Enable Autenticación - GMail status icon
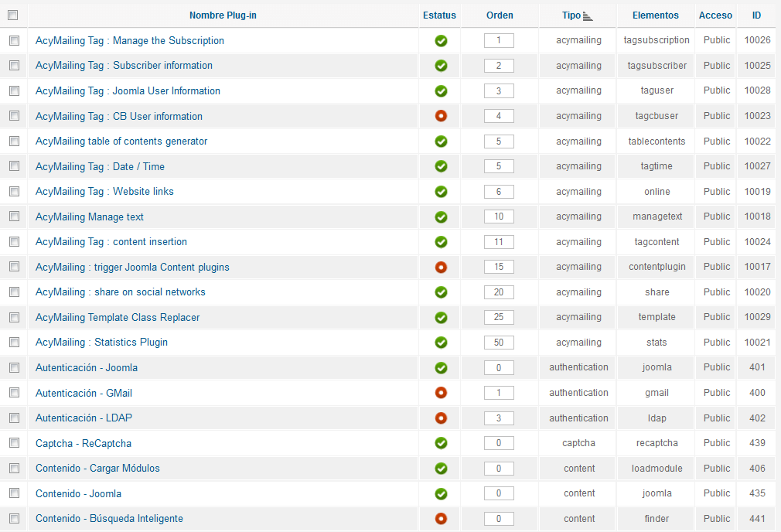The height and width of the screenshot is (532, 781). point(441,393)
